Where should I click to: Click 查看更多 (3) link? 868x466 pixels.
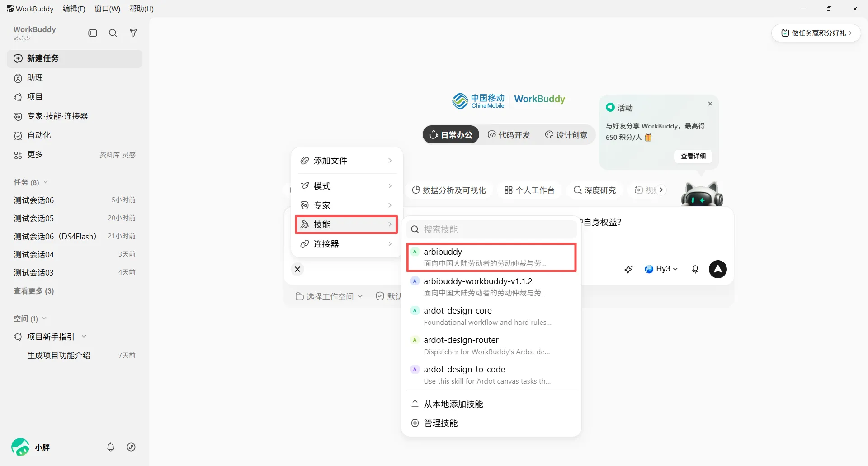pyautogui.click(x=34, y=291)
